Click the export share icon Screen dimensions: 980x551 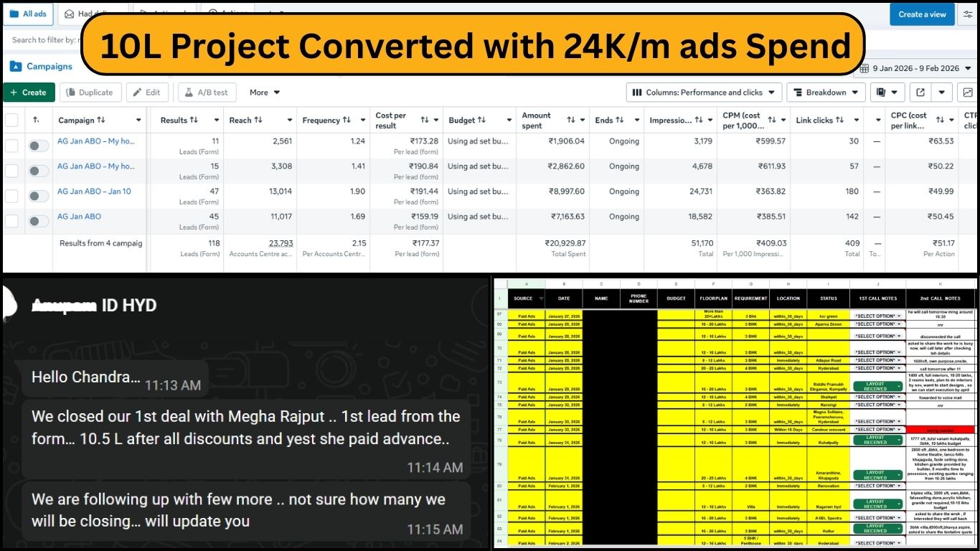[920, 92]
